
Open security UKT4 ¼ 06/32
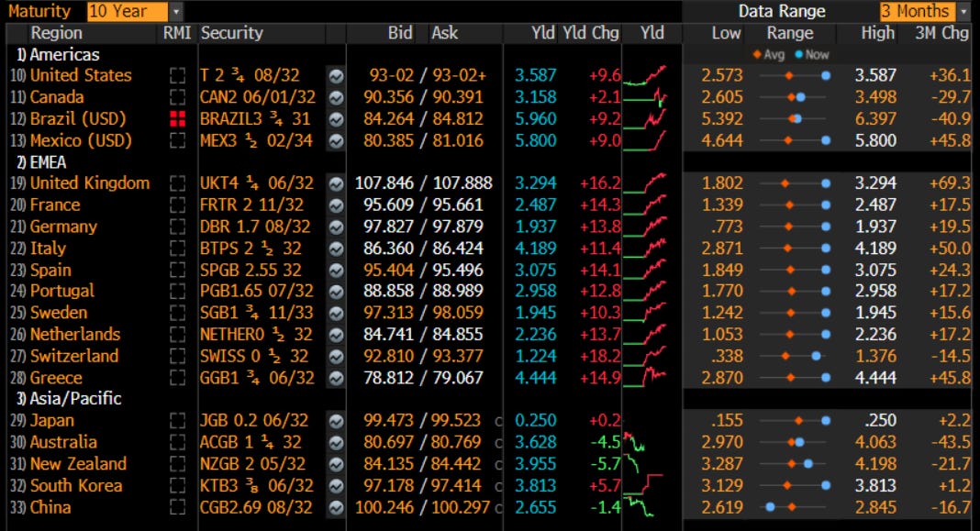(x=257, y=183)
